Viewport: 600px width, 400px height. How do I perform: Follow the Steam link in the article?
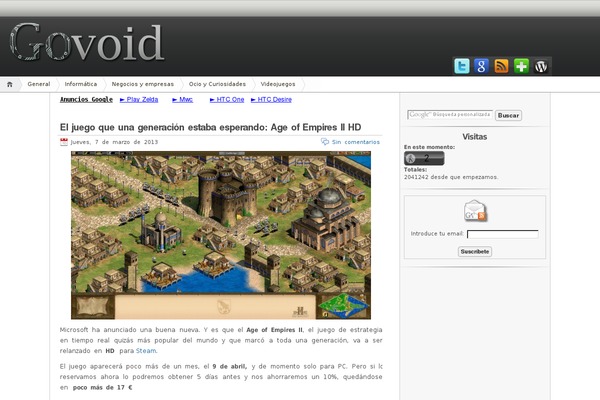pos(146,351)
